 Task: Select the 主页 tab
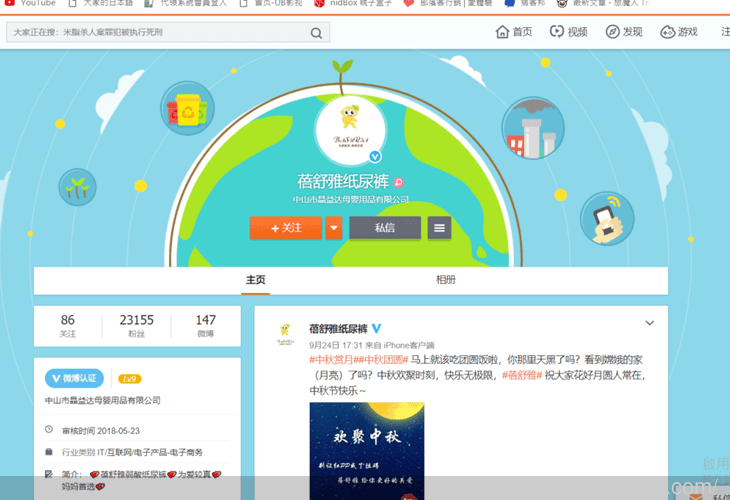click(x=256, y=280)
